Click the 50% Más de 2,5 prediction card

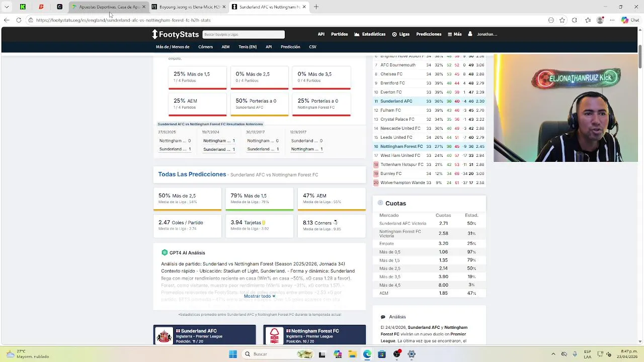pyautogui.click(x=187, y=199)
